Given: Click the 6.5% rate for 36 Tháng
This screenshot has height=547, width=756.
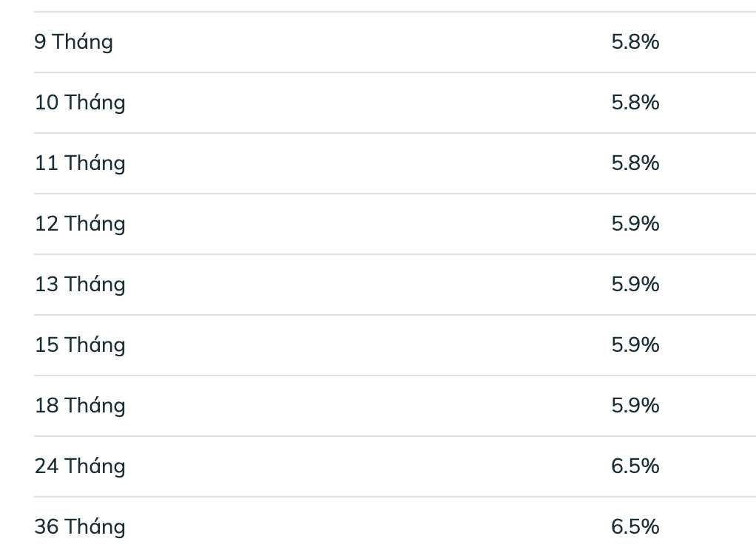Looking at the screenshot, I should tap(635, 527).
